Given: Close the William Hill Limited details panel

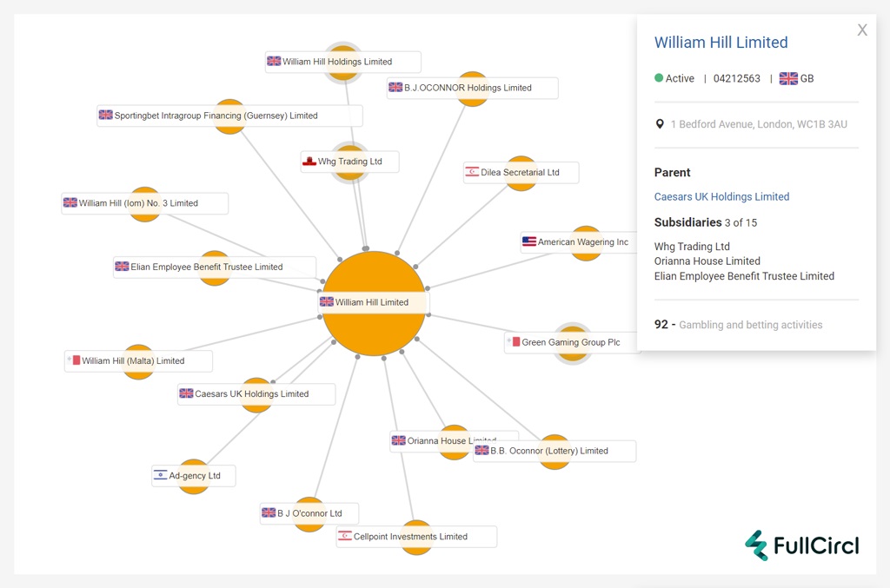Looking at the screenshot, I should click(x=862, y=30).
